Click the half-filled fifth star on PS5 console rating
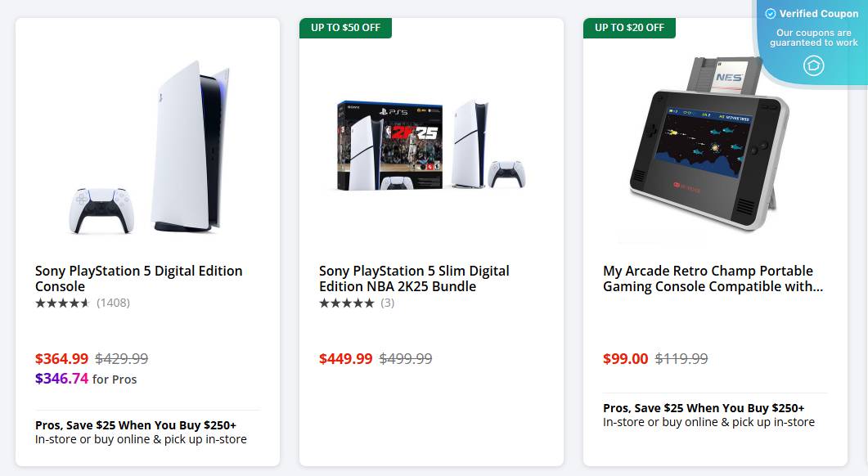This screenshot has height=476, width=868. [84, 302]
